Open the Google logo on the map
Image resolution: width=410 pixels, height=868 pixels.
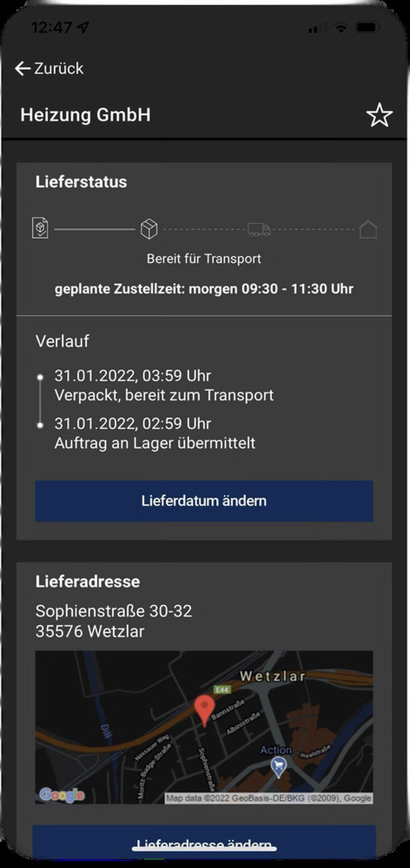(62, 795)
